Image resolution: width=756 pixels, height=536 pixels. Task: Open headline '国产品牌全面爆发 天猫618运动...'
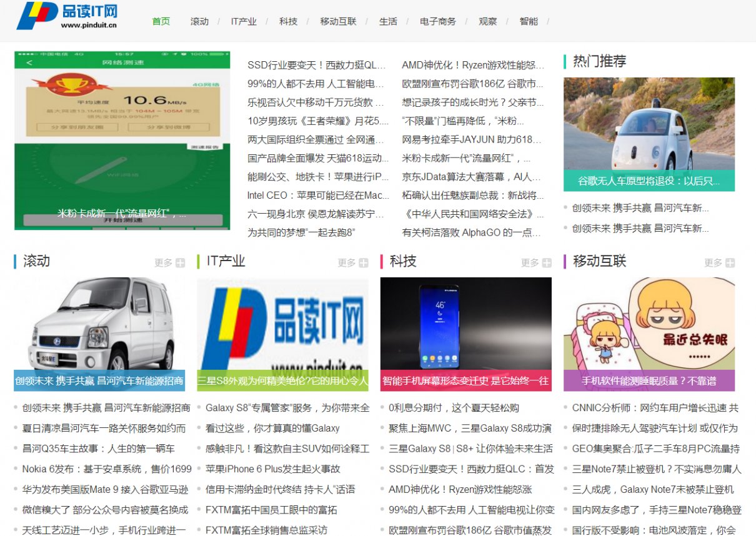coord(318,158)
